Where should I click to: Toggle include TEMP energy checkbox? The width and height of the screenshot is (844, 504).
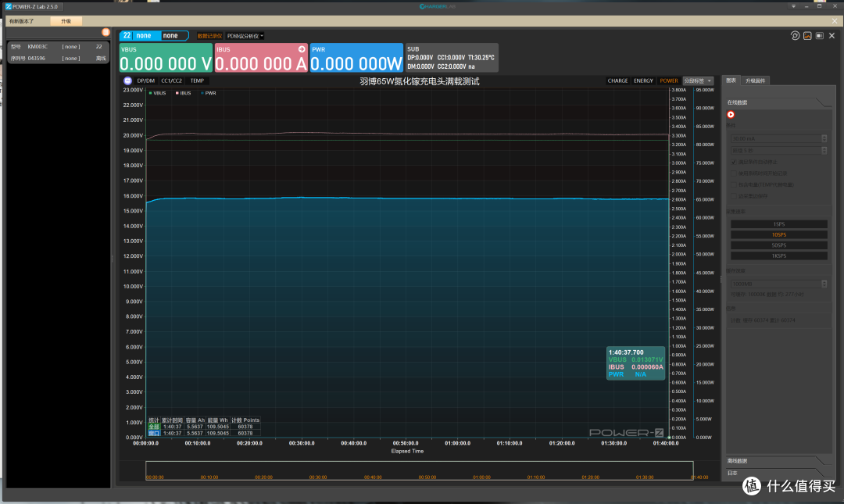(x=734, y=184)
